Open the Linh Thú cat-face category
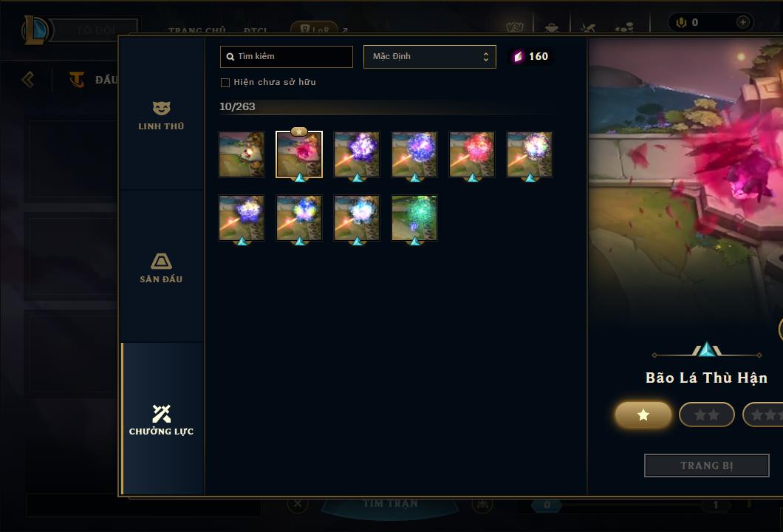783x532 pixels. (161, 116)
